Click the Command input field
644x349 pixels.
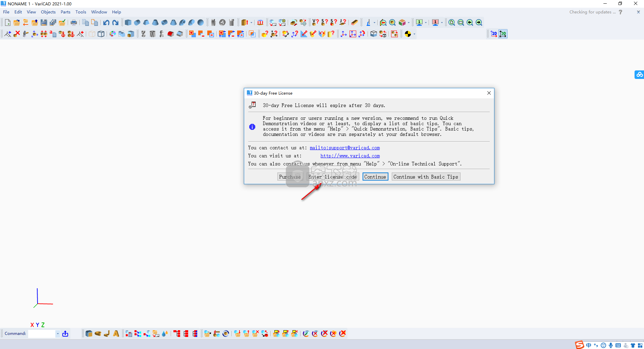[x=42, y=334]
